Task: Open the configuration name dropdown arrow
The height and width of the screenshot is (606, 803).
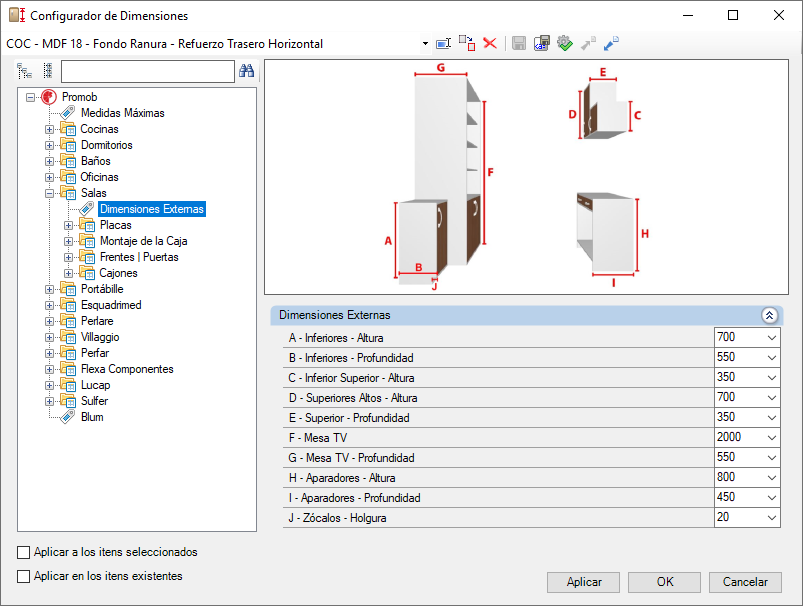Action: [x=425, y=44]
